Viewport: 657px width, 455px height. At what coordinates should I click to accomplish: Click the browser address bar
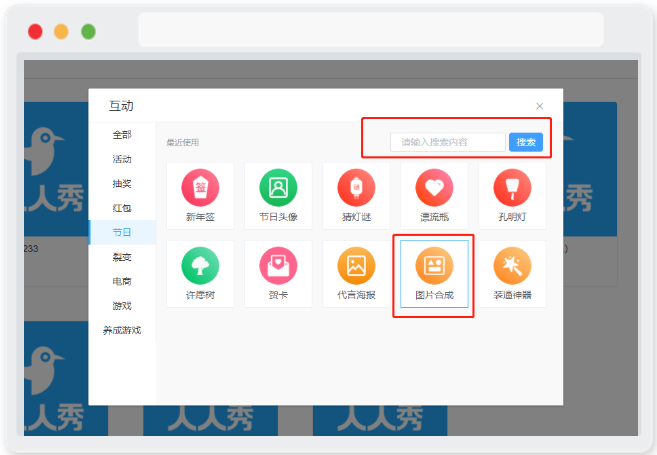coord(371,29)
